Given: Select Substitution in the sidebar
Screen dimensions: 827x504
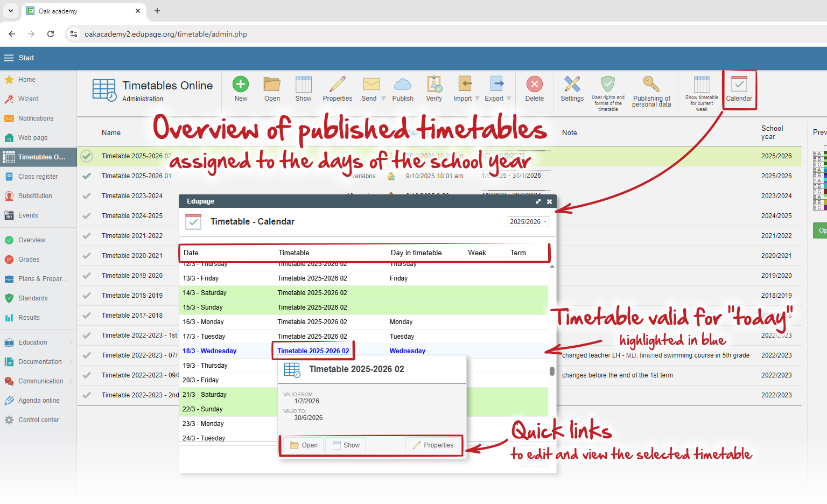Looking at the screenshot, I should coord(35,196).
